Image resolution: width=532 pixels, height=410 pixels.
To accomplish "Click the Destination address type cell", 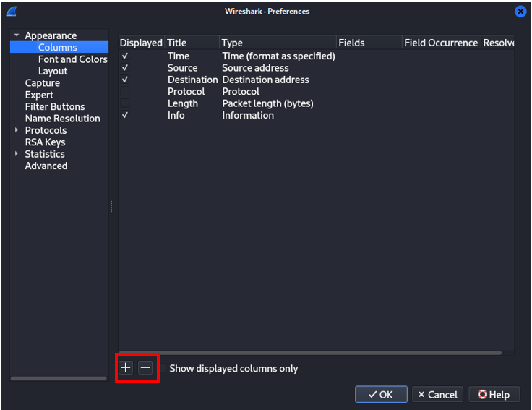I will pyautogui.click(x=265, y=80).
